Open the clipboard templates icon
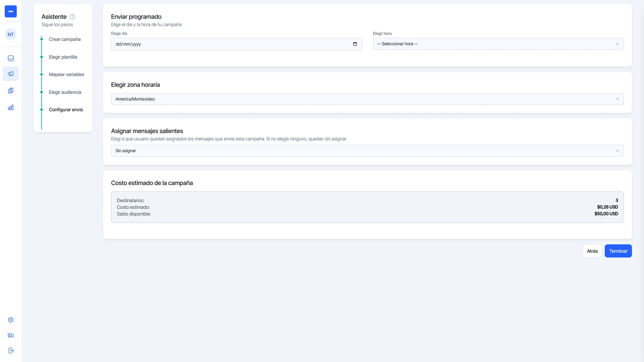The image size is (644, 362). [11, 90]
